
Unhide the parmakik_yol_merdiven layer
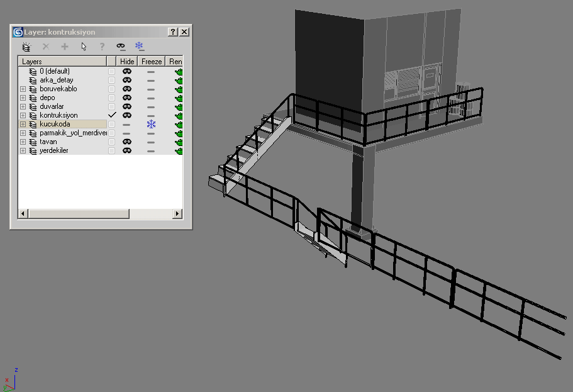pyautogui.click(x=127, y=133)
